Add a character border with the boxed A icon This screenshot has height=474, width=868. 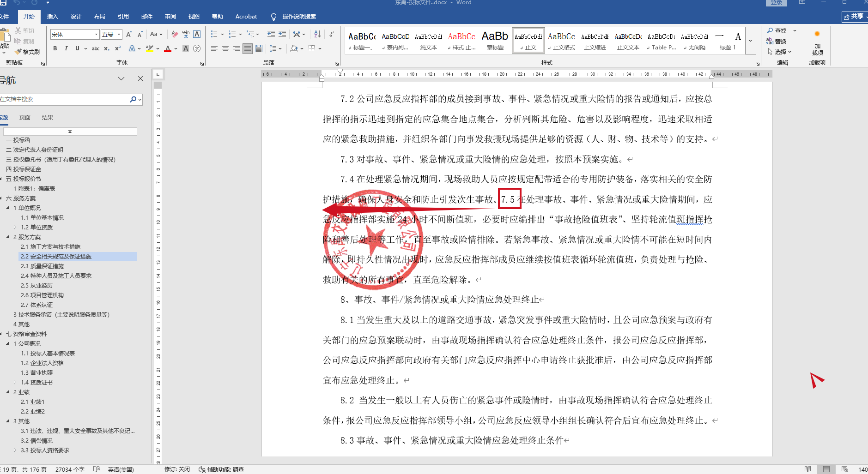197,34
